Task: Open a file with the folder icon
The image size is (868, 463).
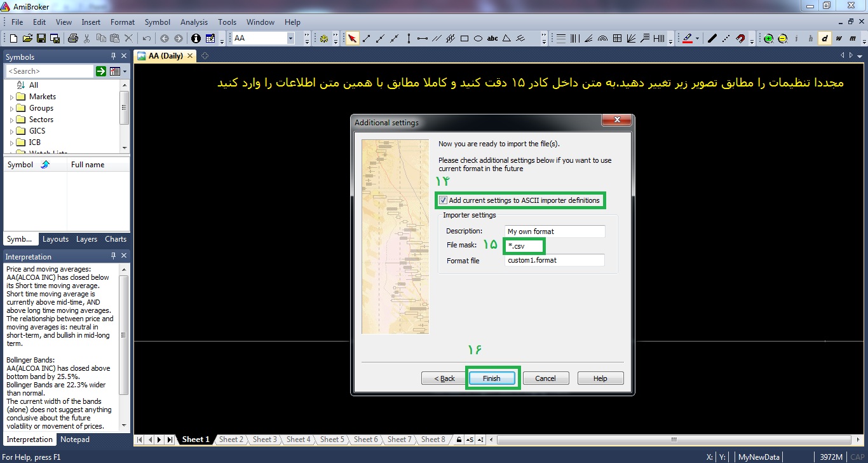Action: pos(27,39)
